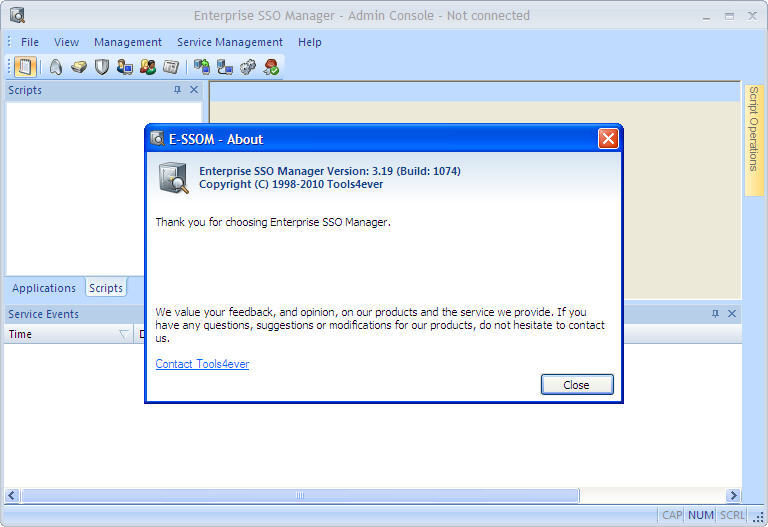Click the CAP status bar indicator
Screen dimensions: 768x527
click(x=672, y=515)
